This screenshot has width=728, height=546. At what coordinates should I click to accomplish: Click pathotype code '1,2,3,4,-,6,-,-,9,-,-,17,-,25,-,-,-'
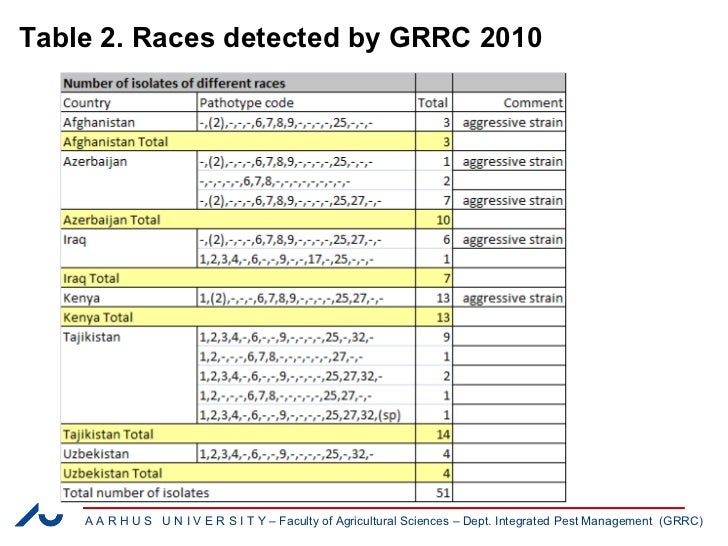coord(286,259)
